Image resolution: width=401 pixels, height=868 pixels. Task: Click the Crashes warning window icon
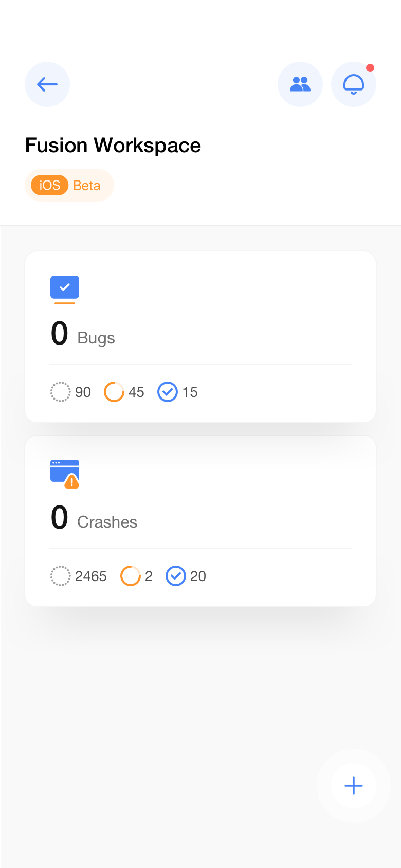pyautogui.click(x=65, y=474)
